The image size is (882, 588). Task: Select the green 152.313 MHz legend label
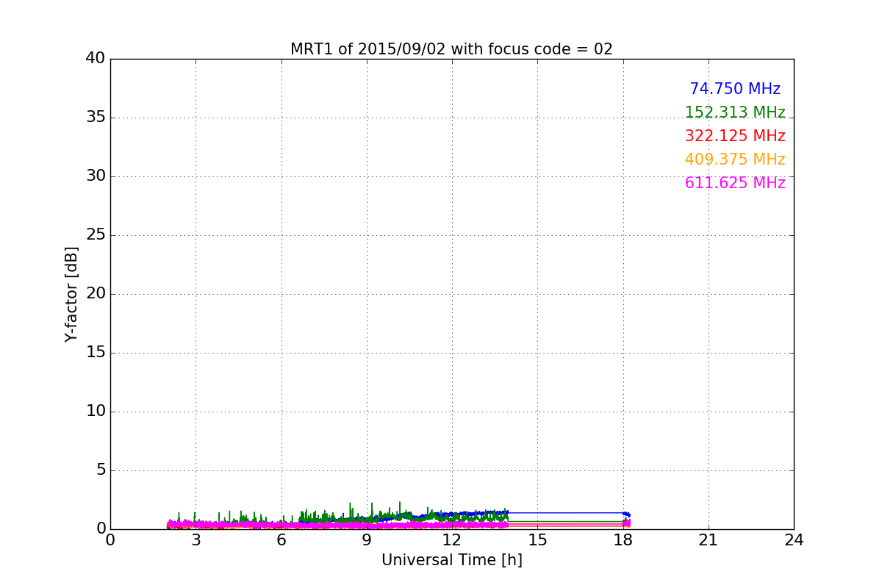coord(735,112)
